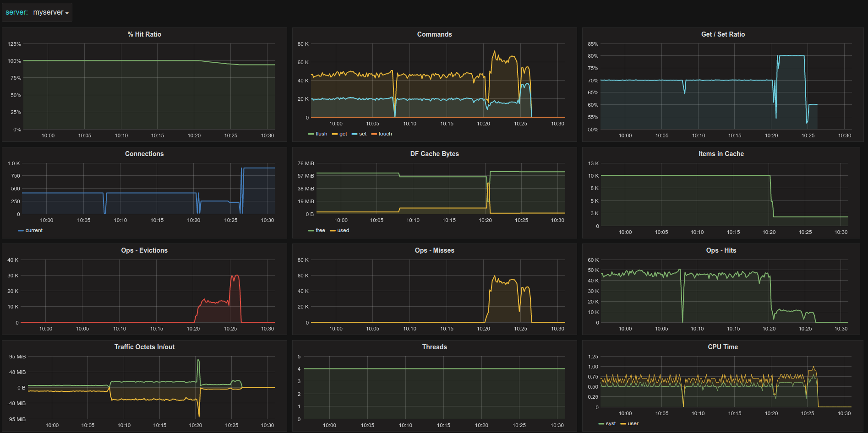Toggle the get series in Commands legend
The height and width of the screenshot is (433, 868).
[343, 134]
